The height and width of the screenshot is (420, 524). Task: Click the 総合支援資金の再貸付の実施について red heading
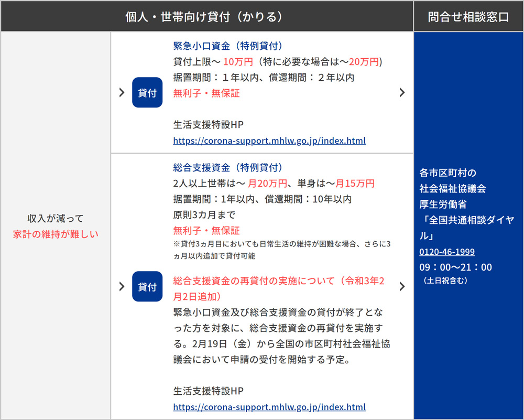[279, 288]
